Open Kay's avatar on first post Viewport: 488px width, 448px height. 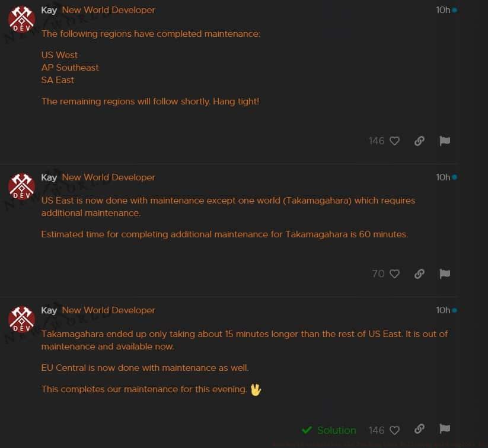21,19
